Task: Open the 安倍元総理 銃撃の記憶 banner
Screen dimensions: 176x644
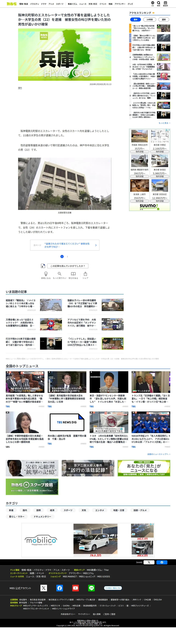Action: pyautogui.click(x=32, y=468)
